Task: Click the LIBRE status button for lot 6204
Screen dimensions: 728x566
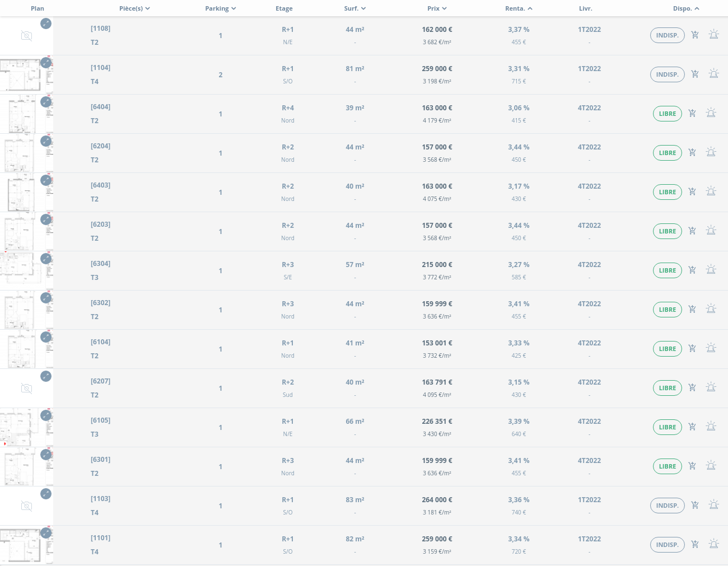Action: pyautogui.click(x=667, y=153)
